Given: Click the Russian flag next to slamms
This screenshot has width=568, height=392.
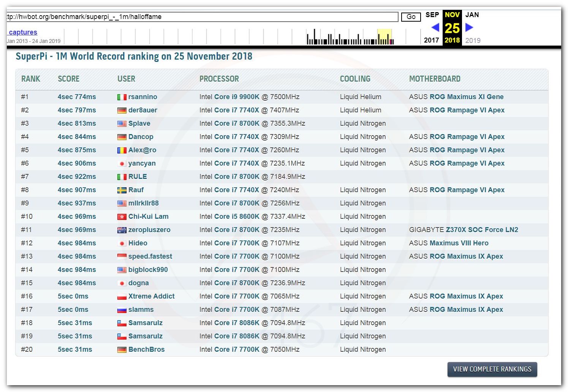Looking at the screenshot, I should pos(122,310).
